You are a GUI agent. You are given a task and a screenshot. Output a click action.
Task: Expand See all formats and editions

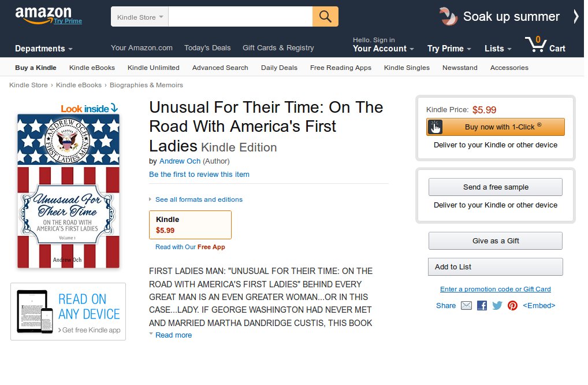pyautogui.click(x=198, y=199)
